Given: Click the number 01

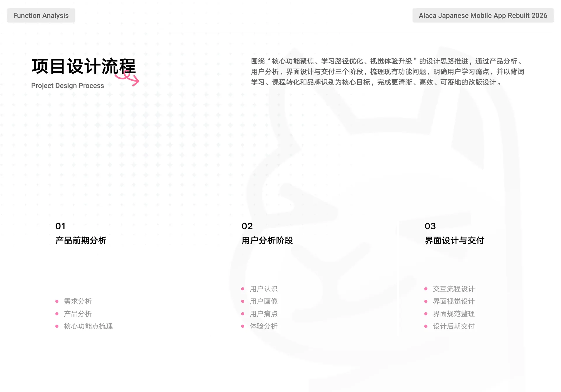Looking at the screenshot, I should [x=60, y=226].
